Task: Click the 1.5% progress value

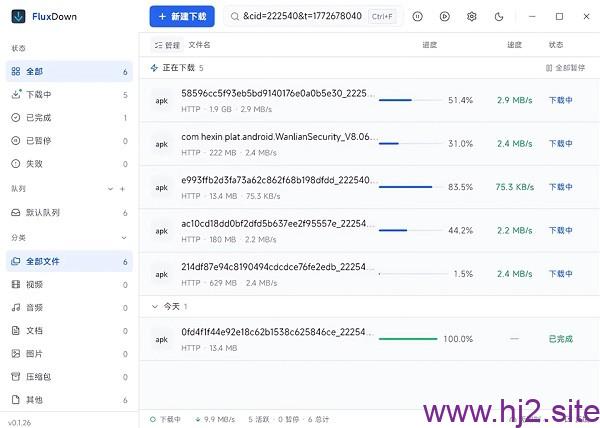Action: pyautogui.click(x=463, y=274)
